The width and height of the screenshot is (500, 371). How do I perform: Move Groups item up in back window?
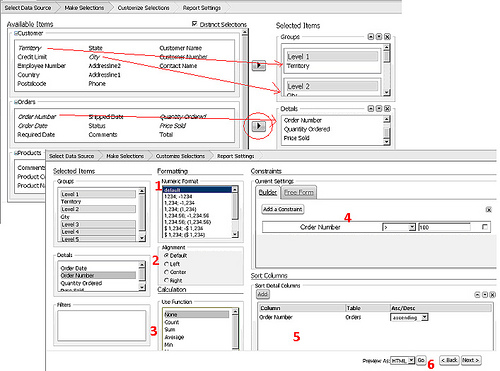[x=371, y=37]
